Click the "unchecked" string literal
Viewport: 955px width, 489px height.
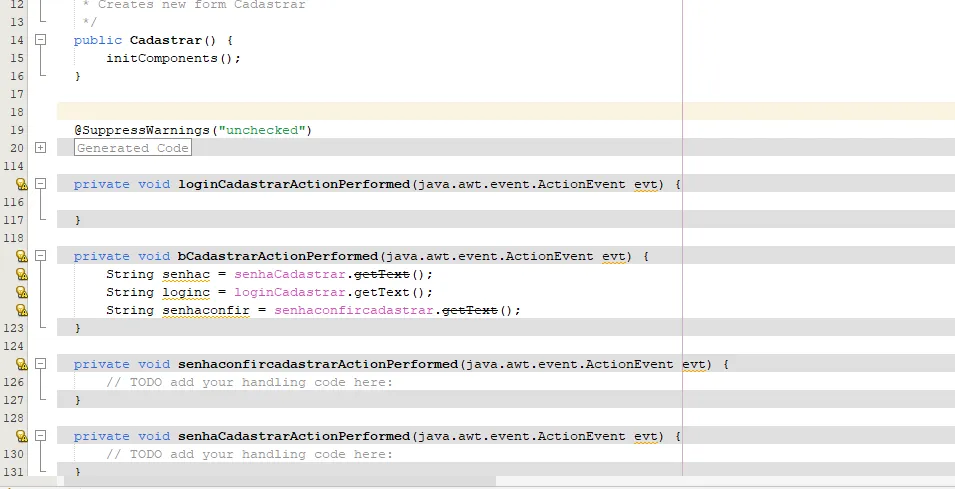point(262,130)
